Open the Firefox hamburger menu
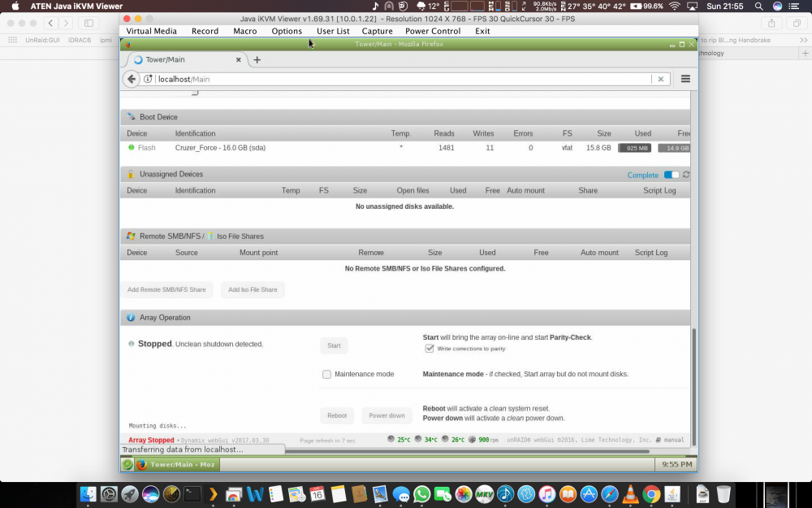Image resolution: width=812 pixels, height=508 pixels. pos(685,79)
